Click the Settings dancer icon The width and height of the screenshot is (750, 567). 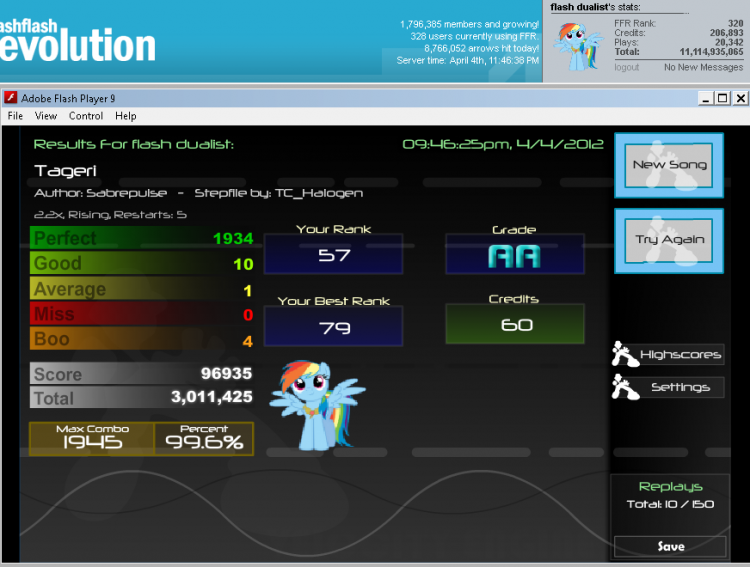coord(624,387)
